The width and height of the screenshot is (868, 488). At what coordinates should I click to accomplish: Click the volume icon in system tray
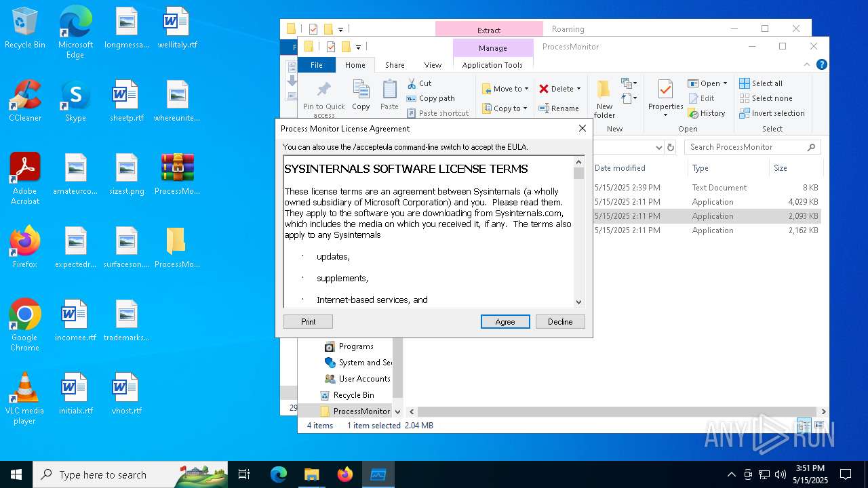point(780,474)
